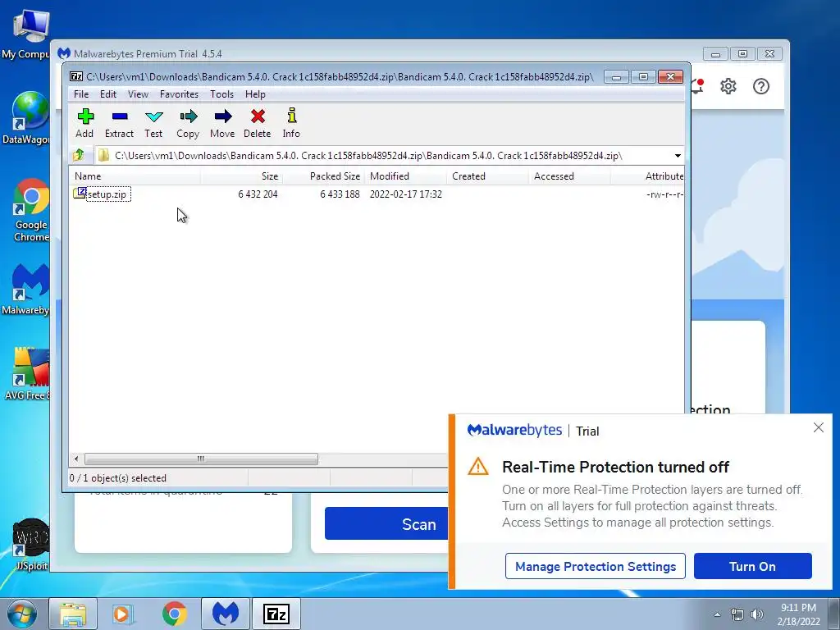Click the 2022-02-17 17:32 modified date
The height and width of the screenshot is (630, 840).
(x=405, y=194)
